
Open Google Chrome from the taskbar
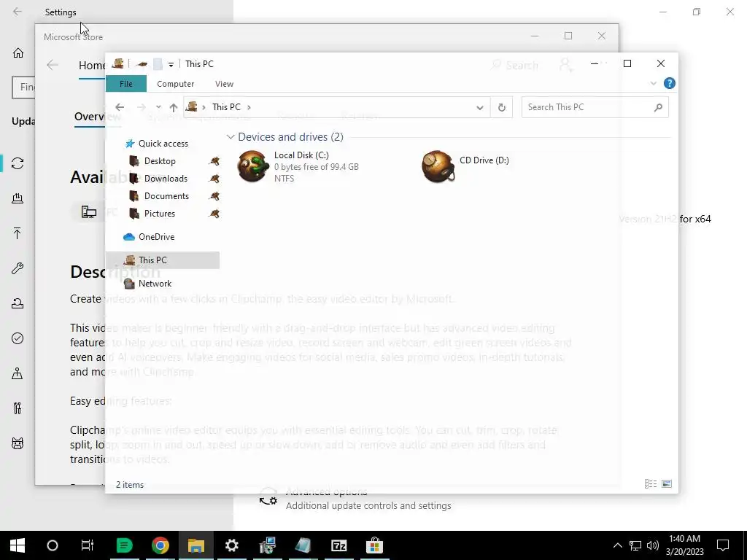(160, 545)
